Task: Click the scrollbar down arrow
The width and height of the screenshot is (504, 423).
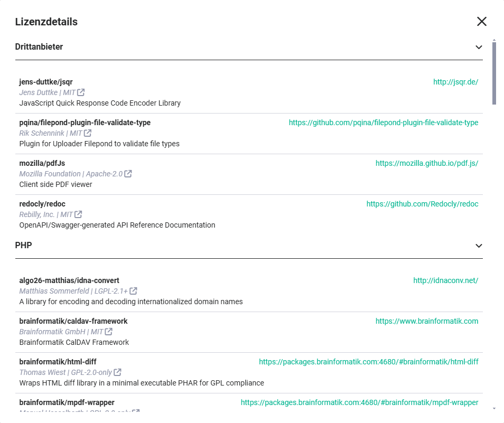Action: tap(494, 409)
